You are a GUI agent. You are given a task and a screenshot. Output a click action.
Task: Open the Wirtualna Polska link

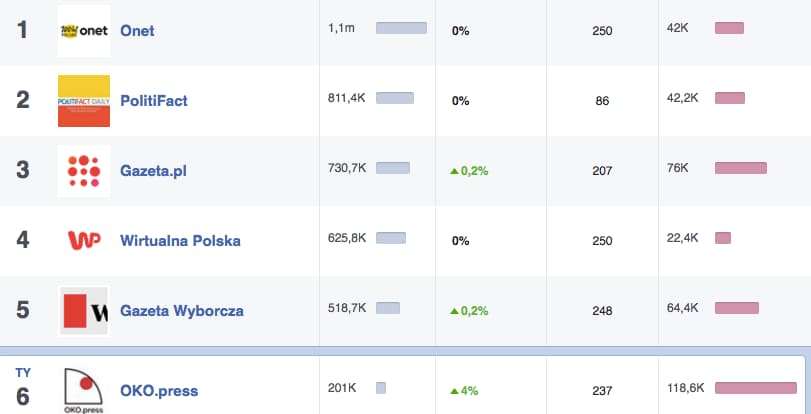tap(180, 241)
